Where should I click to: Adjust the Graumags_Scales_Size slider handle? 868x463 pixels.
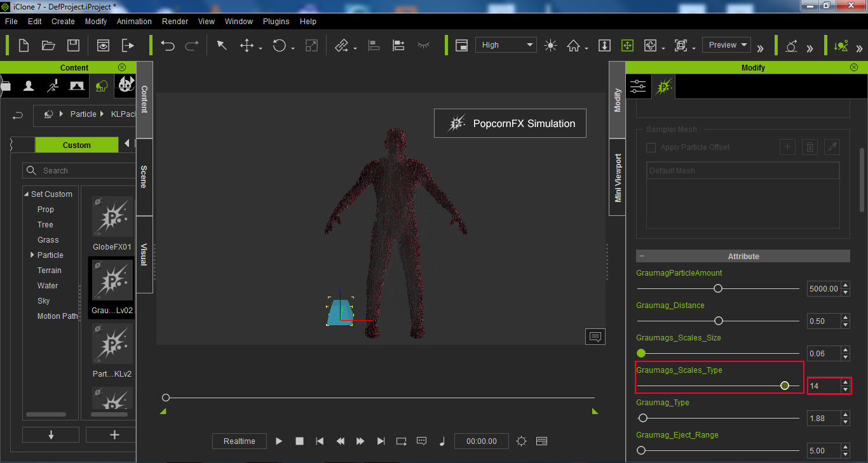point(641,353)
